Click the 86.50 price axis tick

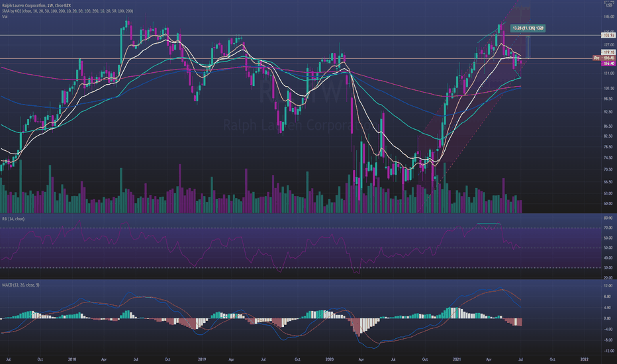pos(609,126)
